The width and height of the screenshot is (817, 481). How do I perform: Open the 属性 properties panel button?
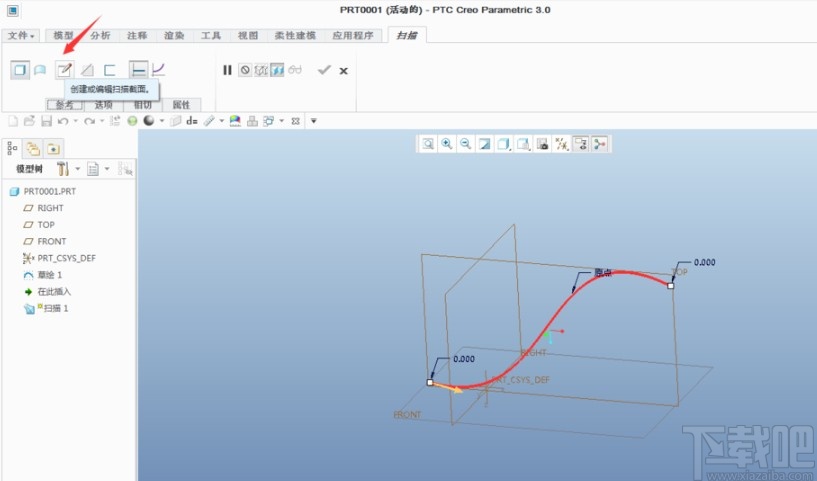(x=181, y=104)
